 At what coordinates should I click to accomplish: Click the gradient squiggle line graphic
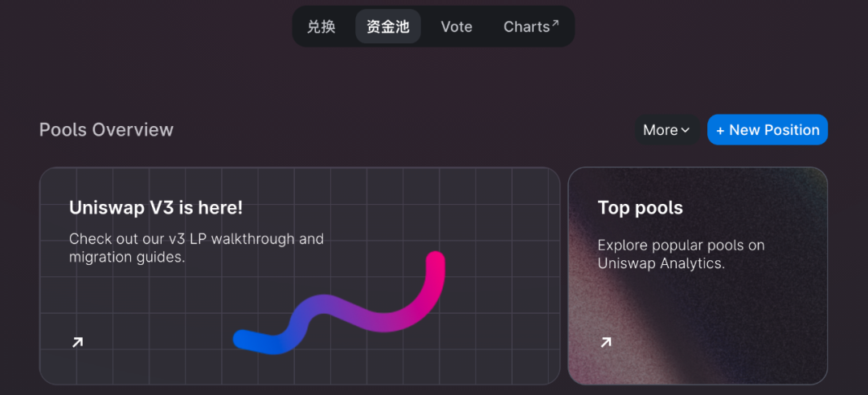[339, 304]
